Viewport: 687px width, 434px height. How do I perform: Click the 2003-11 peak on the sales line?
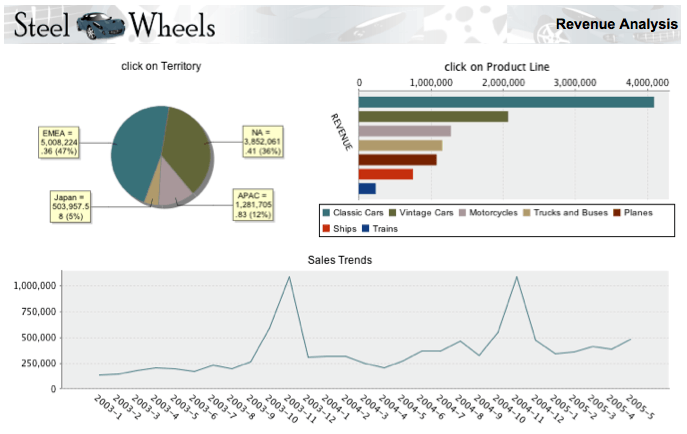289,277
